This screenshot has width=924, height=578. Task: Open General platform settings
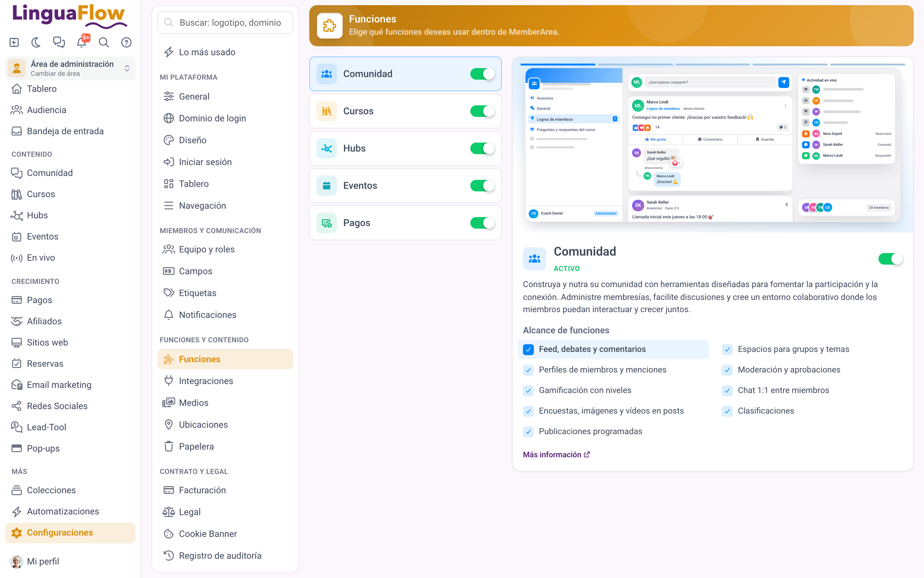225,97
